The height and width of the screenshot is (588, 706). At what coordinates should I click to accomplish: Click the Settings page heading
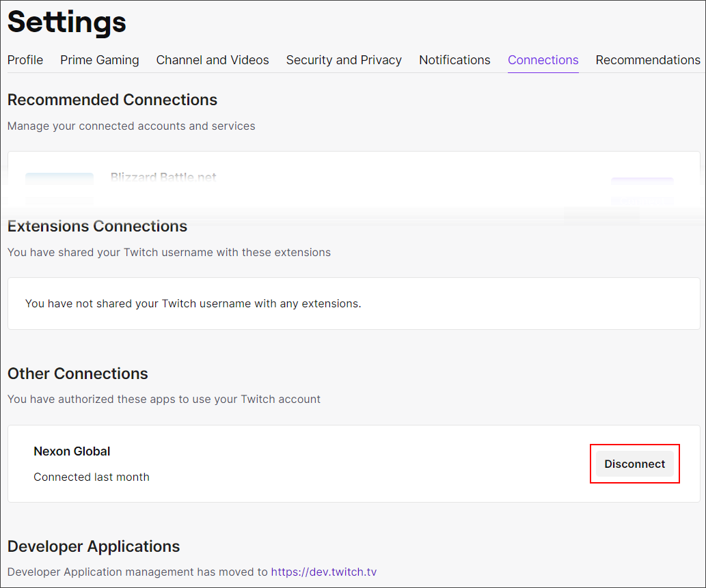[66, 23]
